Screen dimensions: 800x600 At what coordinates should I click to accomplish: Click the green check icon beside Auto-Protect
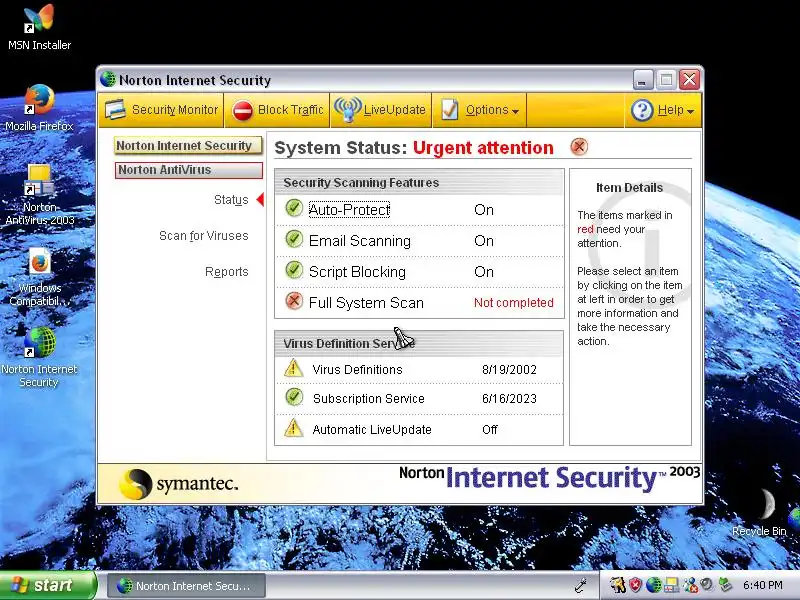[x=294, y=208]
